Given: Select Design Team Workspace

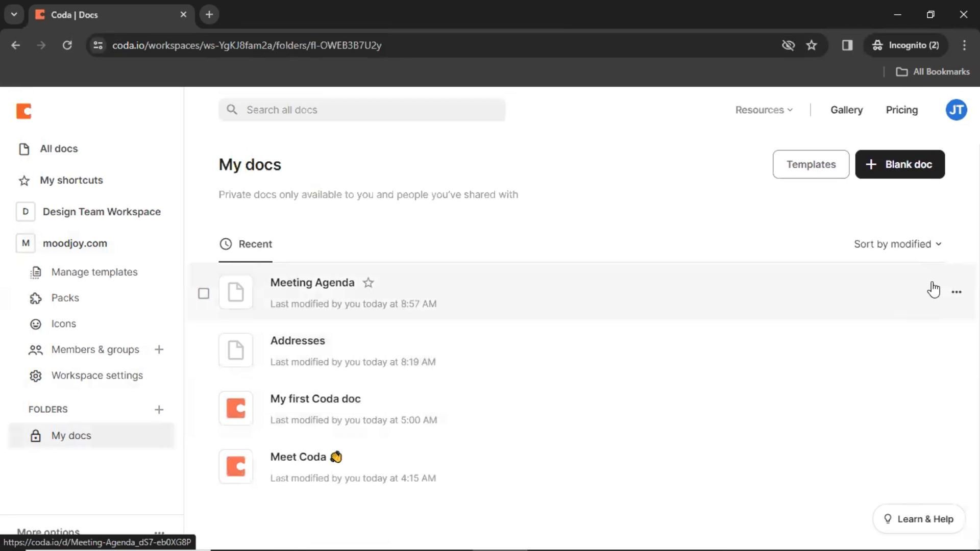Looking at the screenshot, I should click(88, 212).
